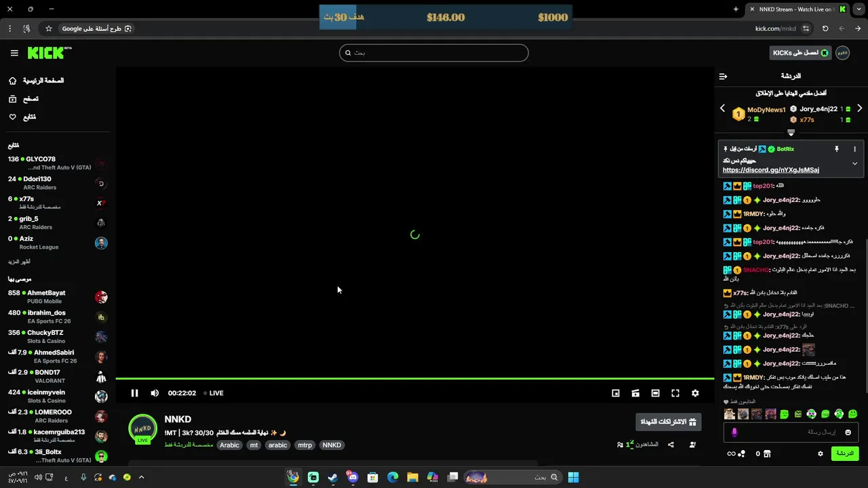Open Aziz Rocket League channel
Viewport: 868px width, 488px height.
57,243
